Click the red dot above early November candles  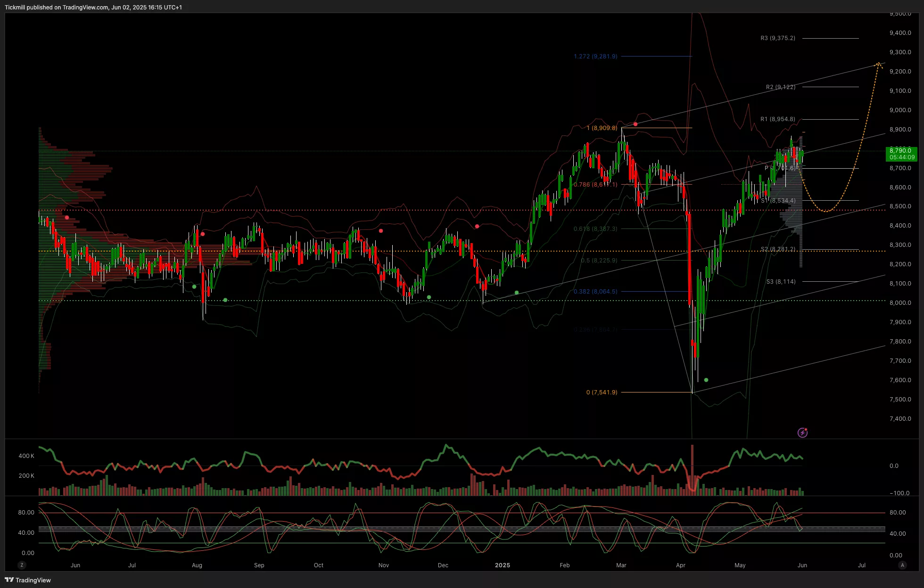[381, 231]
